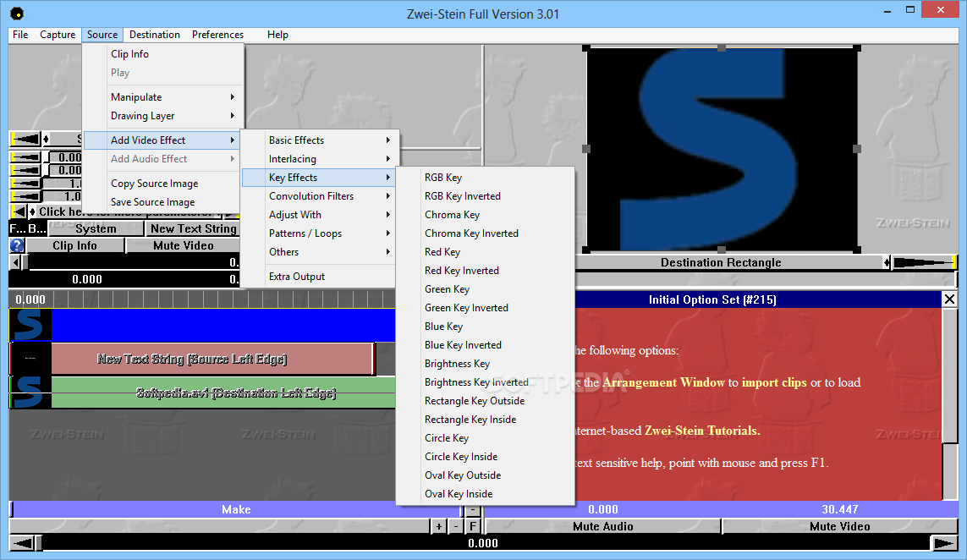Select Copy Source Image
This screenshot has width=967, height=560.
[x=162, y=184]
